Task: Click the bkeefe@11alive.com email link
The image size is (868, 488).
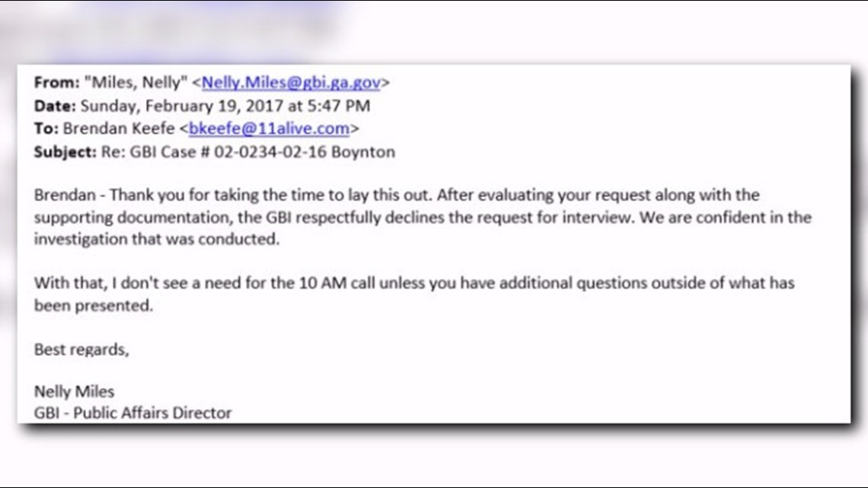Action: (x=269, y=129)
